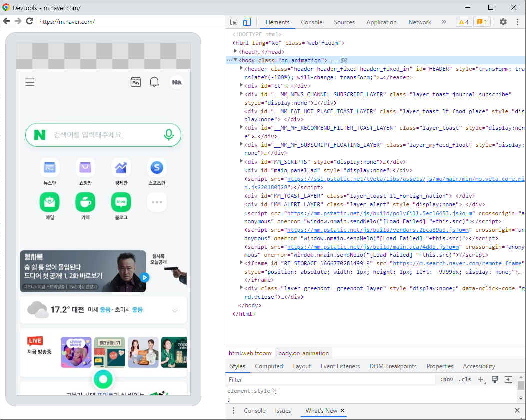Tap the voice search microphone icon
This screenshot has height=420, width=526.
pos(169,135)
